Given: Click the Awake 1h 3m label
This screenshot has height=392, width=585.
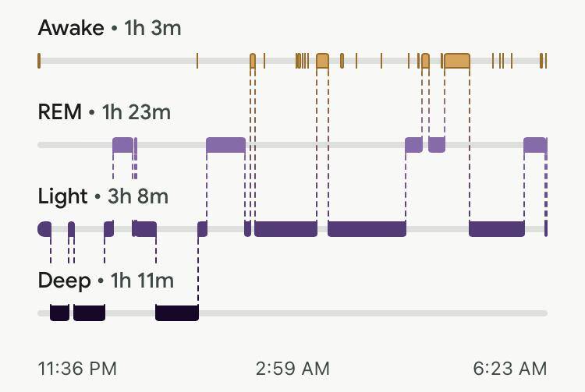Looking at the screenshot, I should (x=109, y=29).
